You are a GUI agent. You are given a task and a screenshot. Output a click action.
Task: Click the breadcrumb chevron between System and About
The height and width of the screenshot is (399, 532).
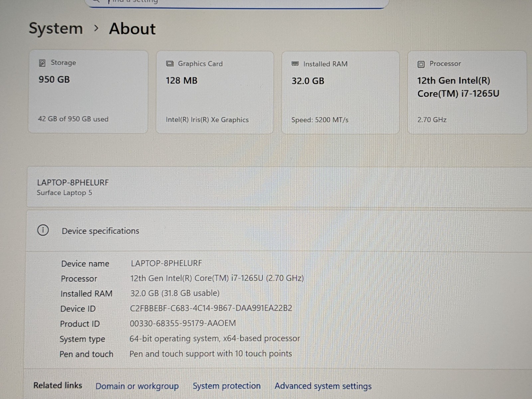pos(96,28)
